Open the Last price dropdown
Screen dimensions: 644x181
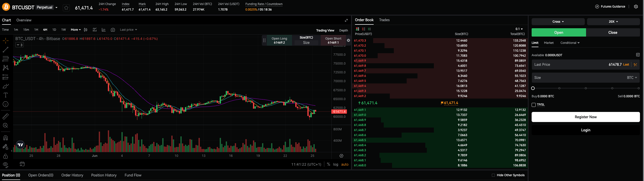(128, 30)
